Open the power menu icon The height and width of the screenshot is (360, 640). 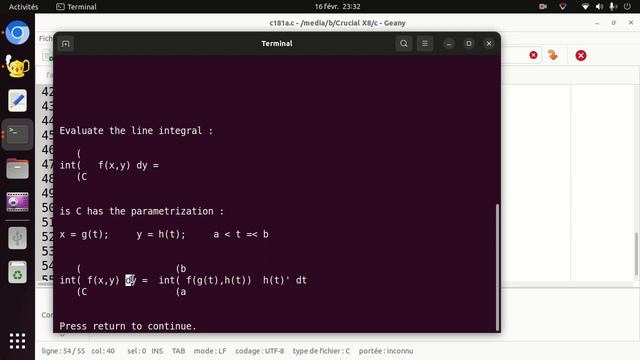627,7
